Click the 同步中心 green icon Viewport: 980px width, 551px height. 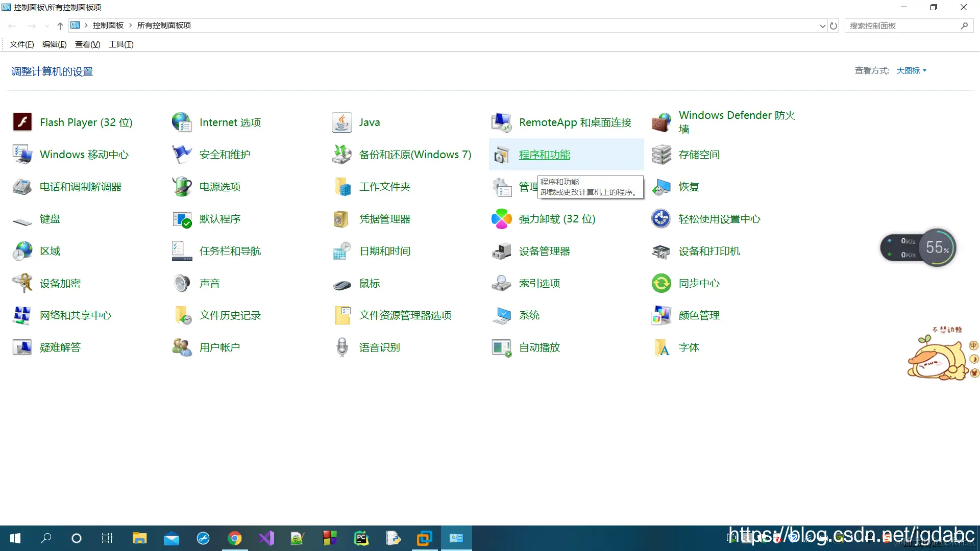click(x=661, y=283)
